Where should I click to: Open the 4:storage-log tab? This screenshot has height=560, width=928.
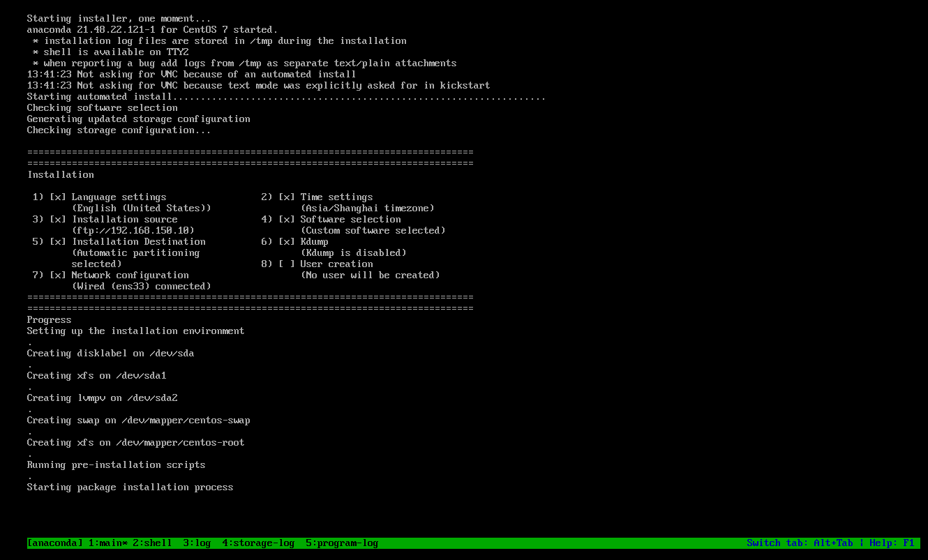[x=259, y=543]
